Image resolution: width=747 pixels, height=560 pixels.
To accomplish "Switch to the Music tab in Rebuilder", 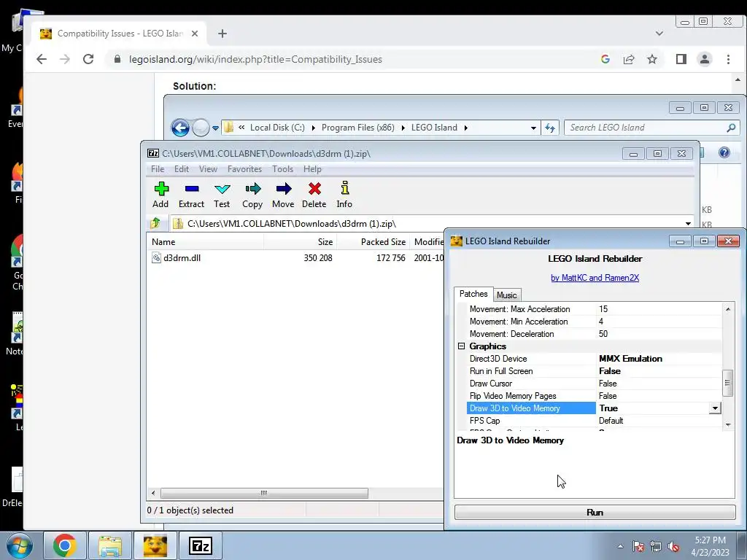I will pyautogui.click(x=506, y=295).
